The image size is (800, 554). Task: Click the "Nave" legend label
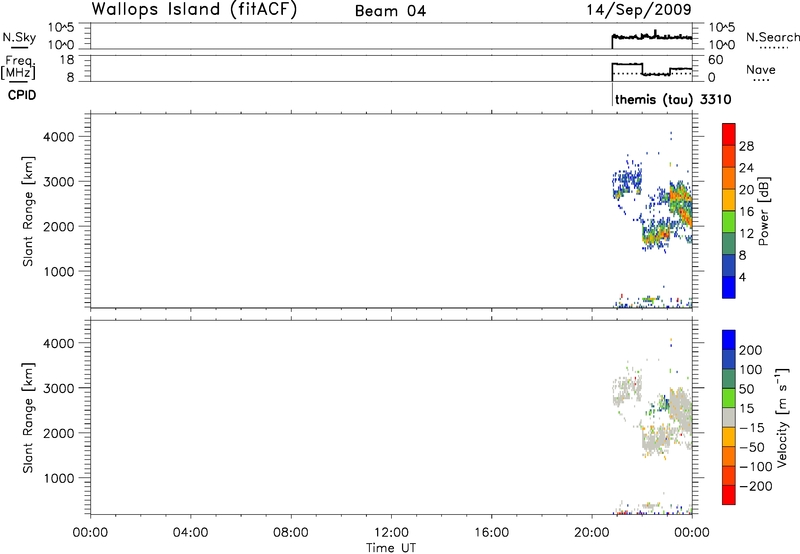click(x=761, y=70)
